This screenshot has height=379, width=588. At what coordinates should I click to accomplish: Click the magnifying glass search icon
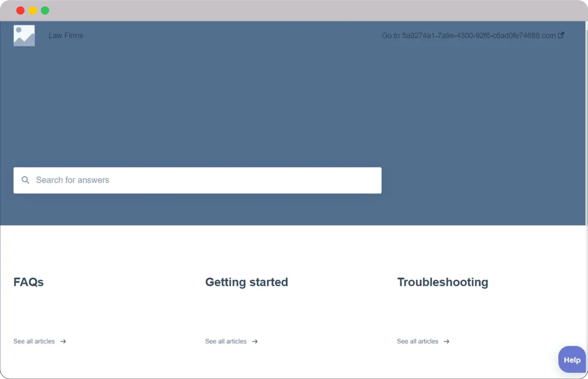[25, 179]
